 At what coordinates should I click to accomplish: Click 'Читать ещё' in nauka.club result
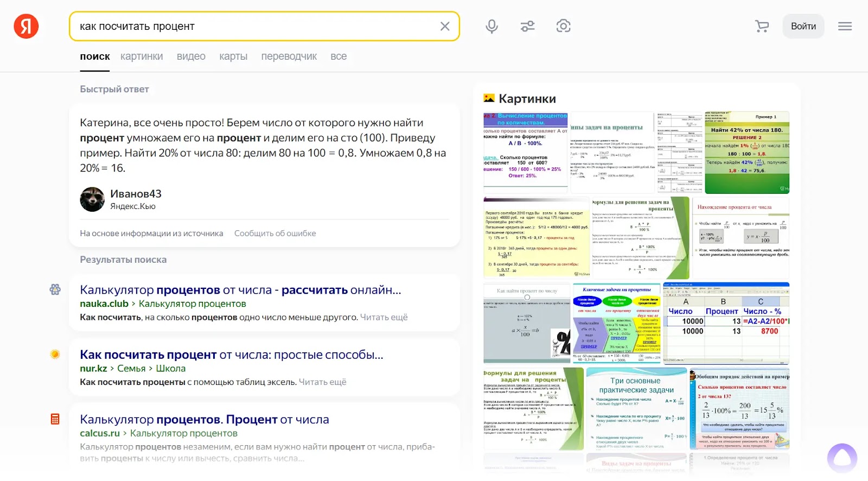(x=384, y=318)
